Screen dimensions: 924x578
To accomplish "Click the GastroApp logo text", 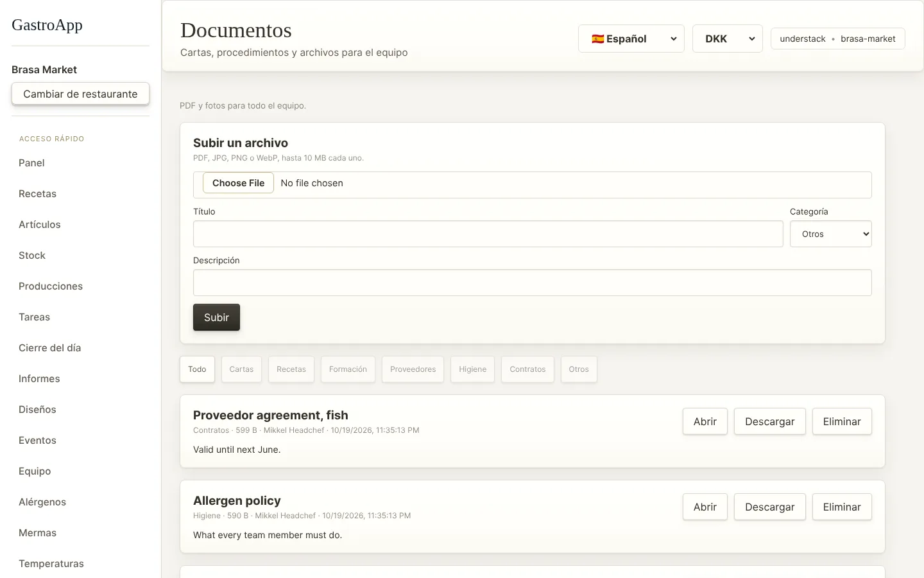I will [47, 25].
